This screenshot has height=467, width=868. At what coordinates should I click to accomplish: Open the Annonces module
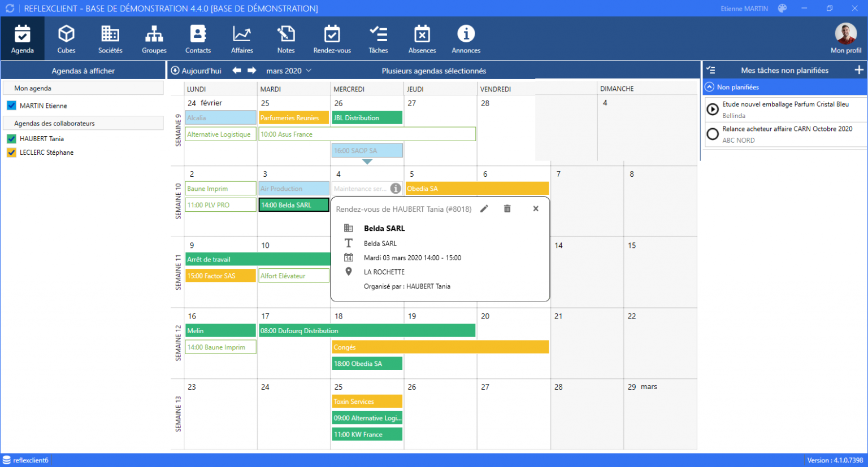466,39
